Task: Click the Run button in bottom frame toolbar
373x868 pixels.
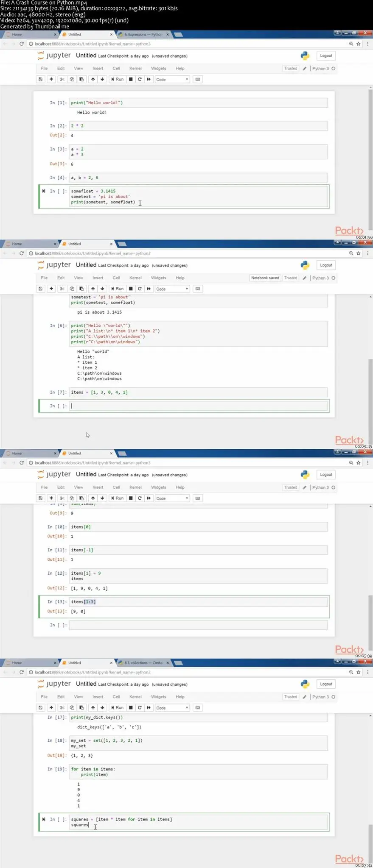Action: [x=117, y=707]
